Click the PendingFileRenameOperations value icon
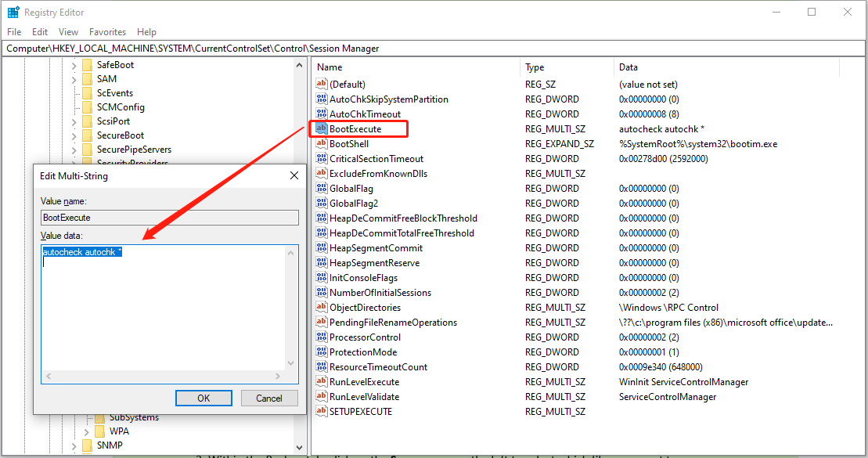Screen dimensions: 868x458 pos(321,322)
